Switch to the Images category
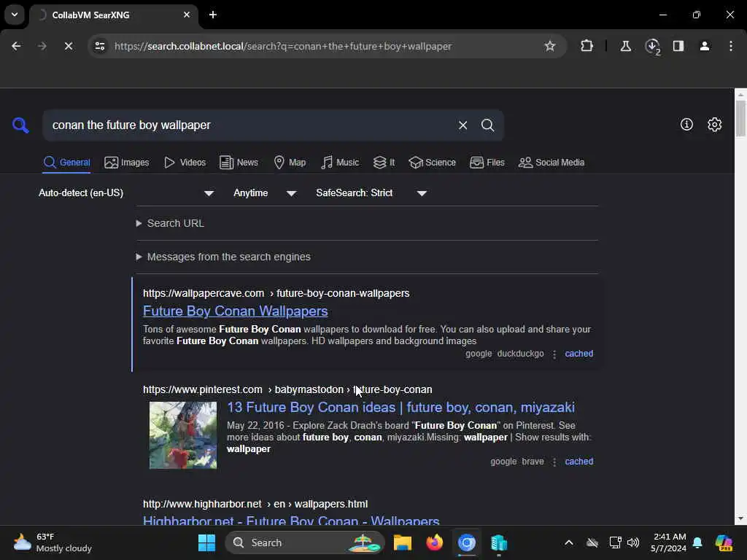 127,163
